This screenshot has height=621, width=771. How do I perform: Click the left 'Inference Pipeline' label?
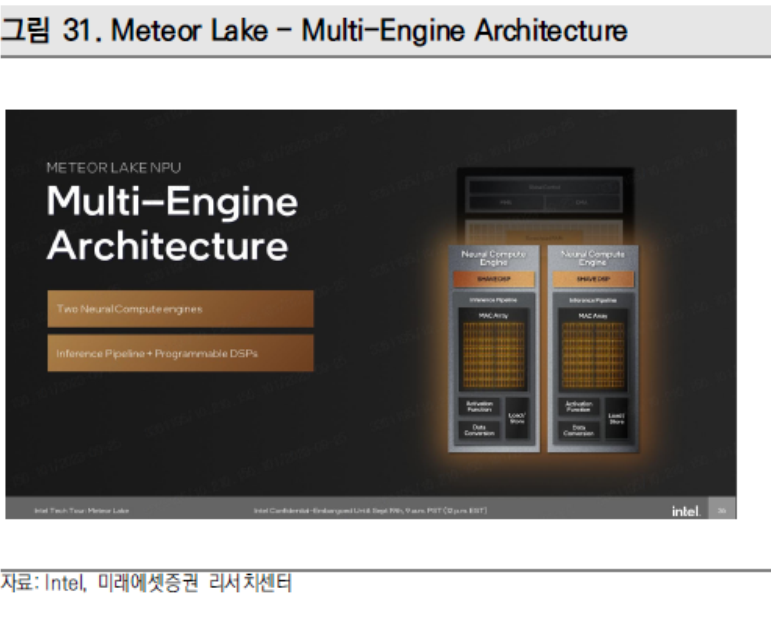493,299
